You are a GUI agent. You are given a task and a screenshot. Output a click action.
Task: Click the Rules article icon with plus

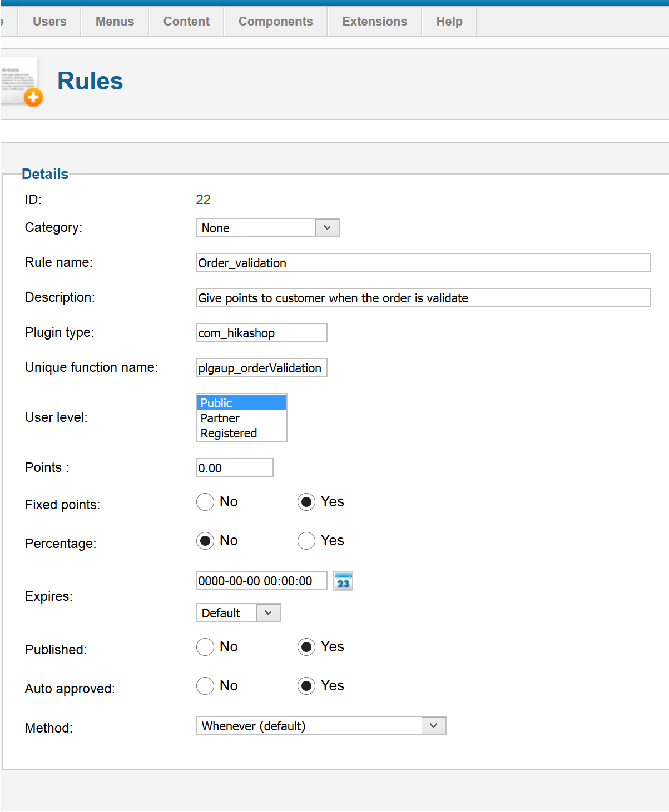[22, 82]
